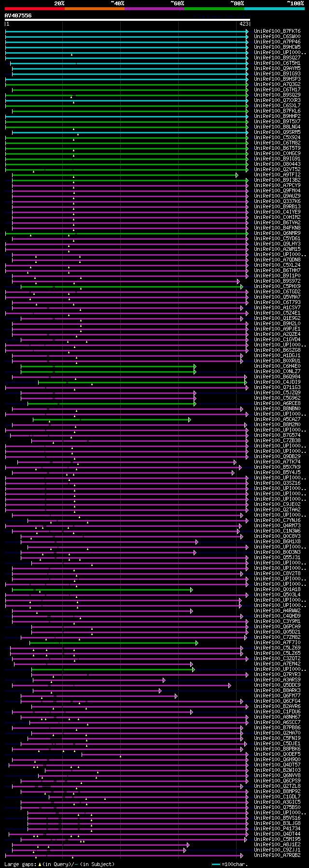This screenshot has height=868, width=309.
Task: Click the UniRef100_C5MI95 label
Action: click(277, 839)
